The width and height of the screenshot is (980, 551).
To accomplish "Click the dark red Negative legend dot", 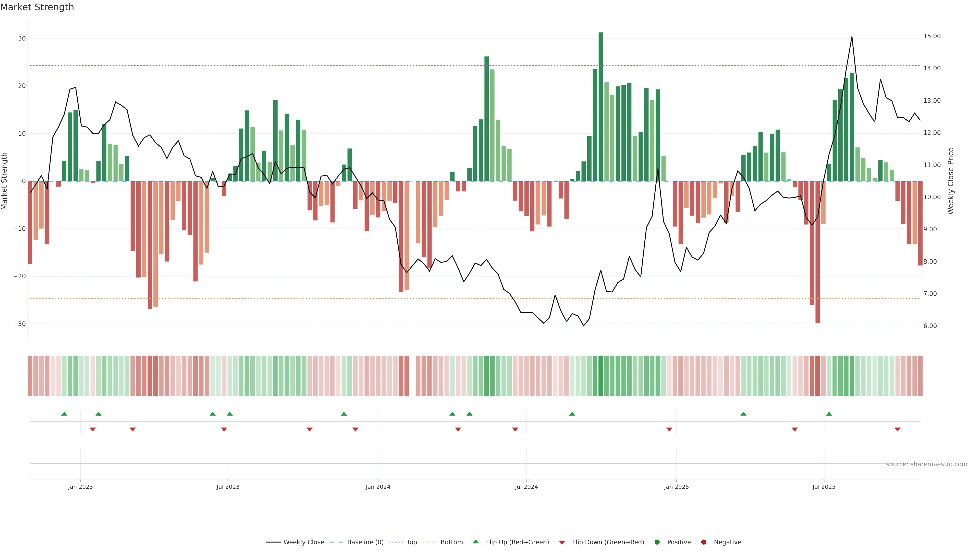I will point(703,542).
